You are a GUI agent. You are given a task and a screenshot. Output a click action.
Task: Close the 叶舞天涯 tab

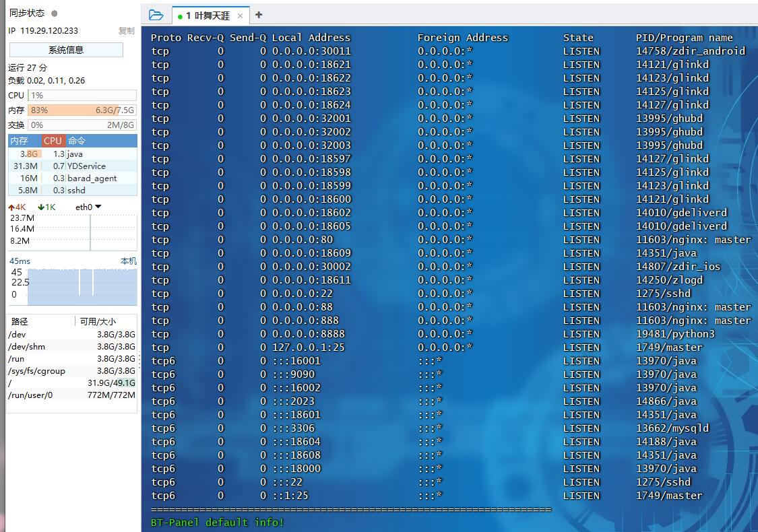(x=241, y=16)
